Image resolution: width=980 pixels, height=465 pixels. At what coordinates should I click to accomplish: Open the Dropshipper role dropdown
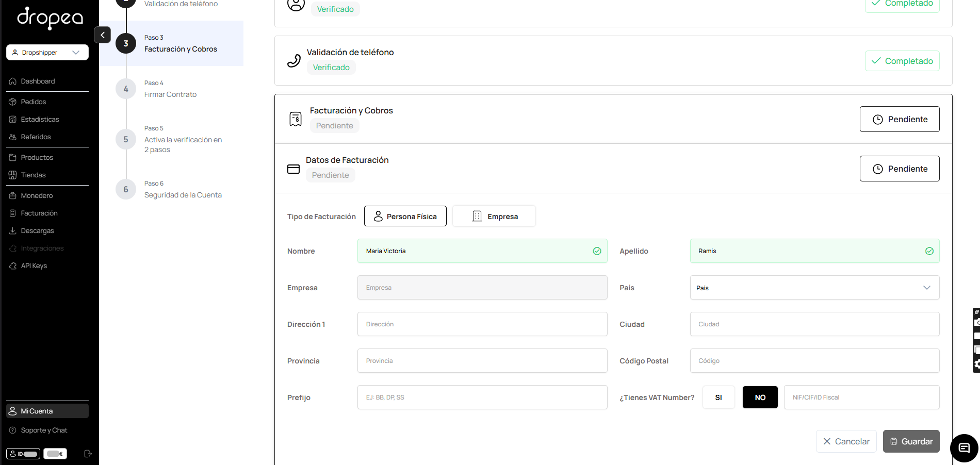coord(47,53)
